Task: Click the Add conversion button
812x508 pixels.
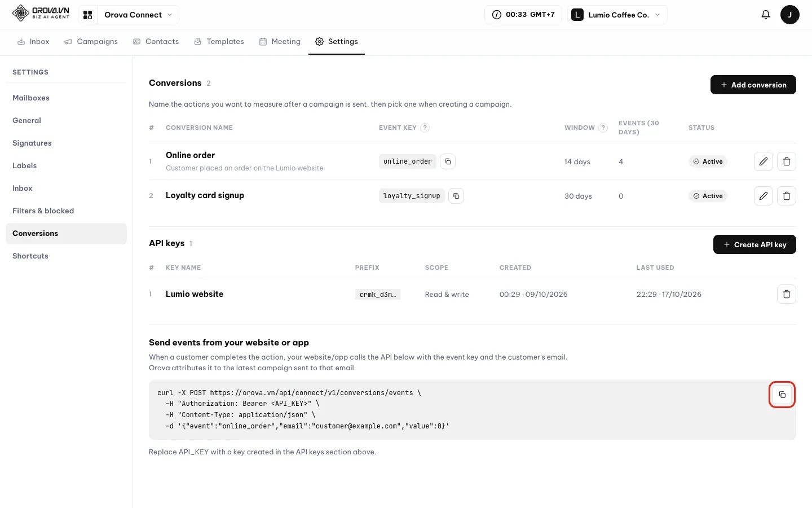Action: tap(753, 85)
